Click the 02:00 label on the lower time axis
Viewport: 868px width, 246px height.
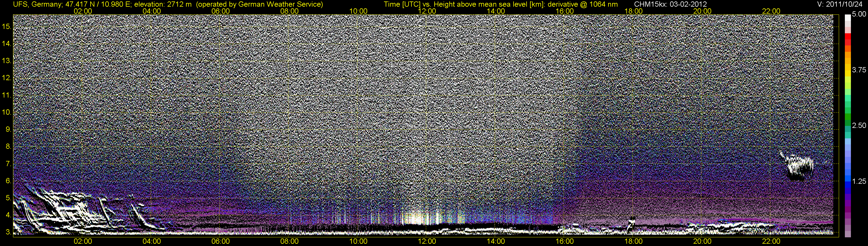pyautogui.click(x=83, y=241)
